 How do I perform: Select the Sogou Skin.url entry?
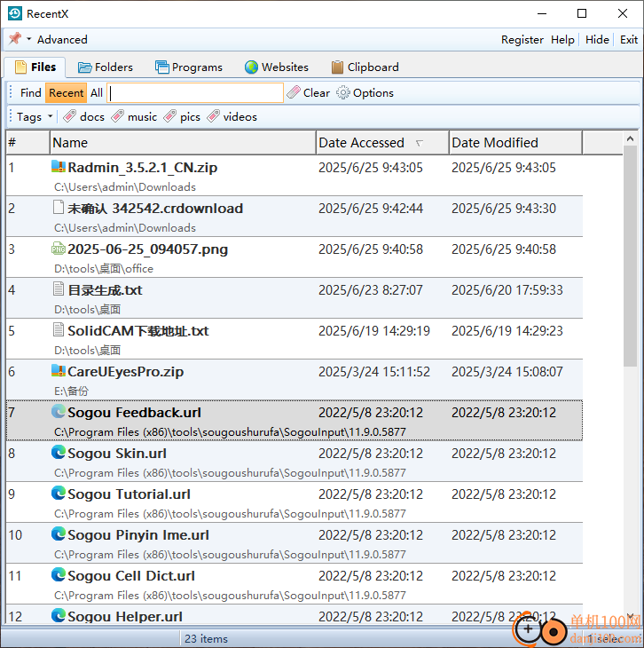(295, 462)
